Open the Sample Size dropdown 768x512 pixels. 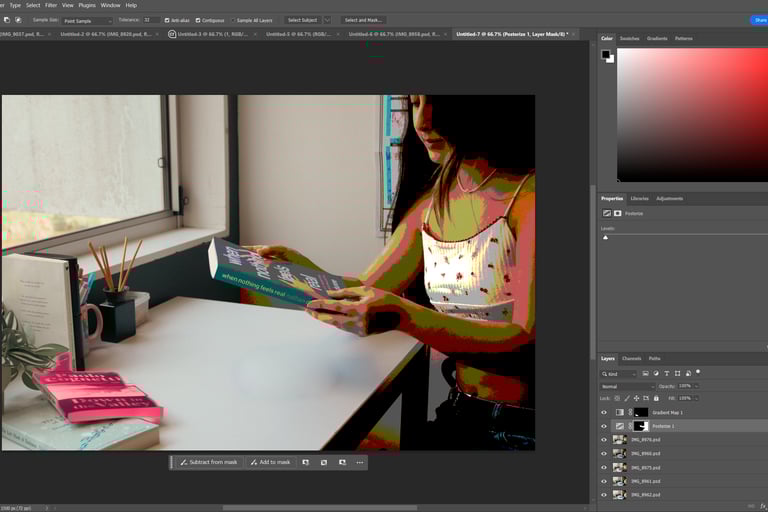tap(87, 21)
